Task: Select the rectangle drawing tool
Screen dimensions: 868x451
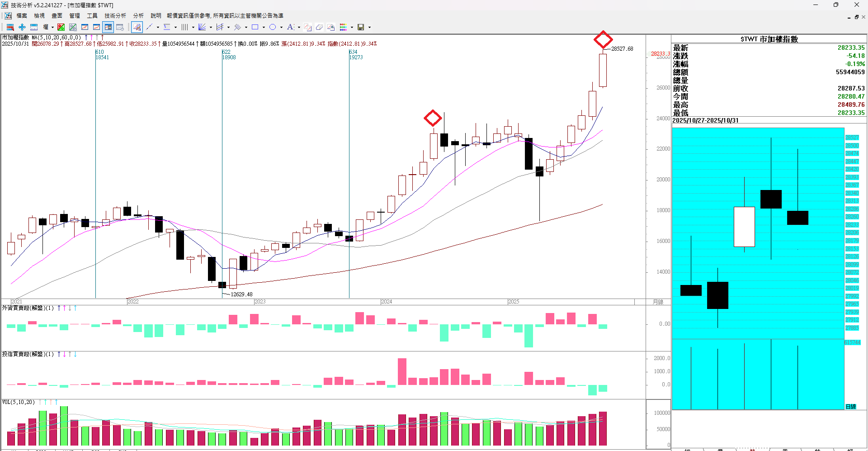Action: click(x=255, y=27)
